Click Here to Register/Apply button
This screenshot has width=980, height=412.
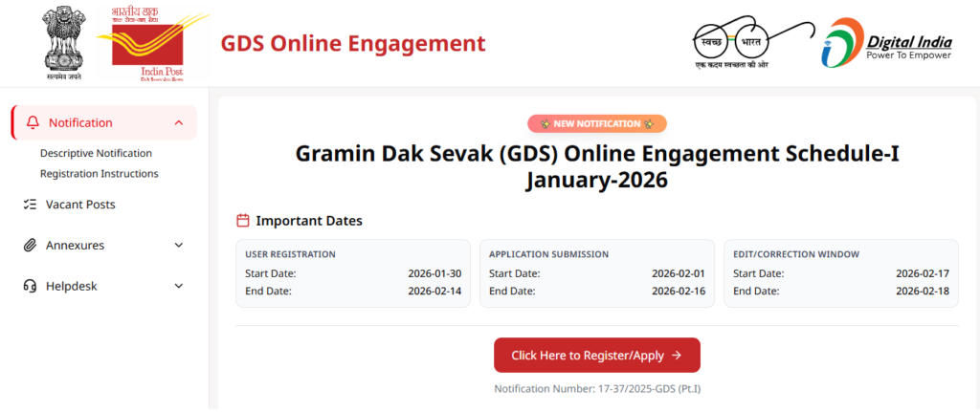click(x=597, y=356)
